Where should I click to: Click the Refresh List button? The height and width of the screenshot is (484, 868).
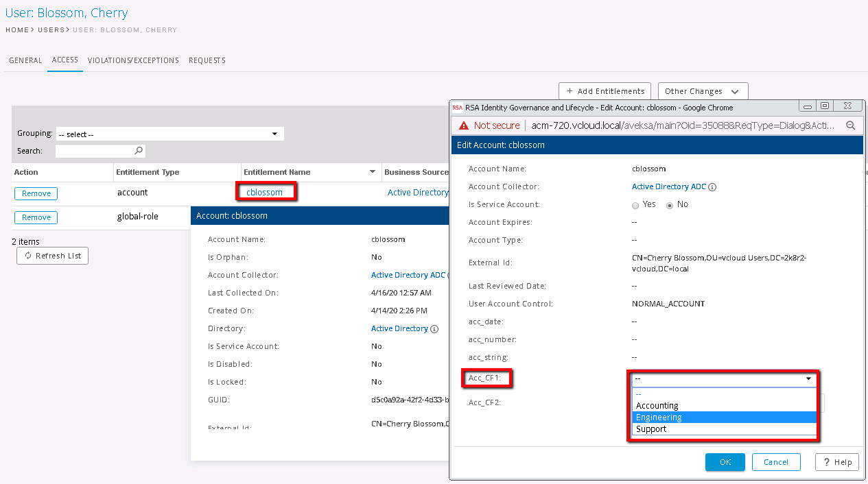point(52,256)
